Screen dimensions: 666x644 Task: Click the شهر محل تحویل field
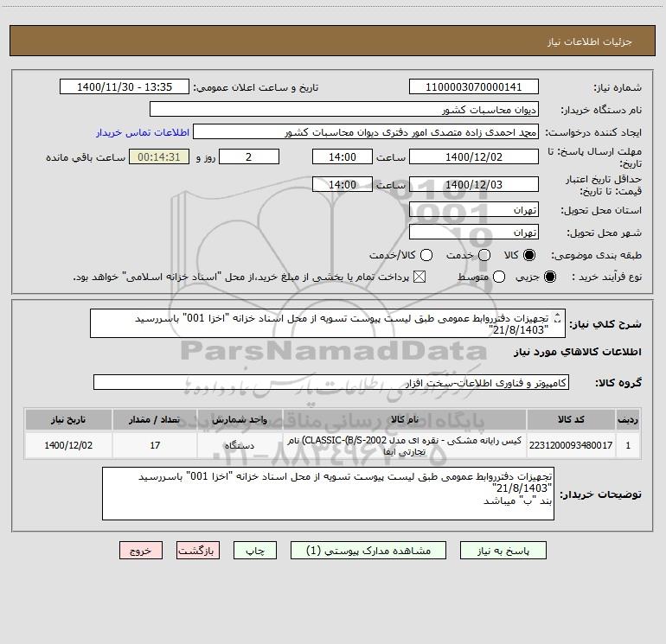tap(474, 233)
